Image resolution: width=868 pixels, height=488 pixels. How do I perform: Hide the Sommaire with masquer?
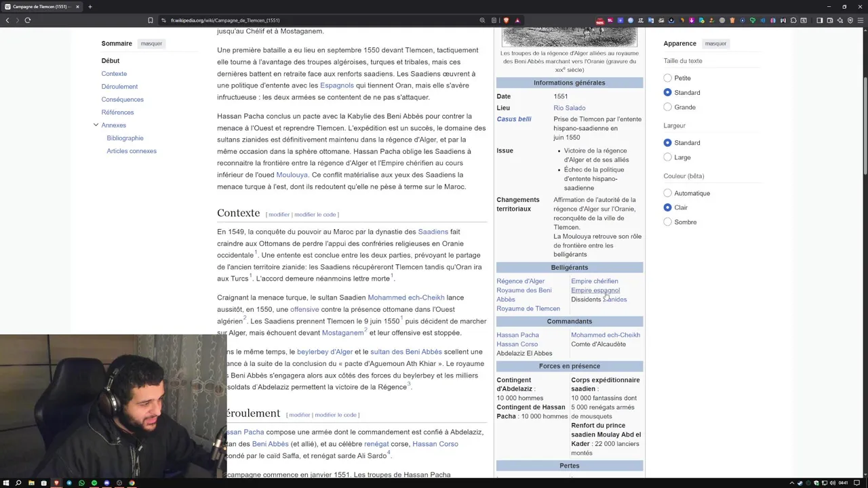151,43
